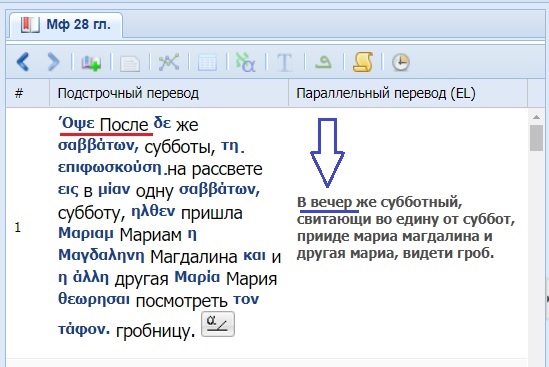
Task: Click the alpha edit button after гробницу
Action: click(218, 324)
